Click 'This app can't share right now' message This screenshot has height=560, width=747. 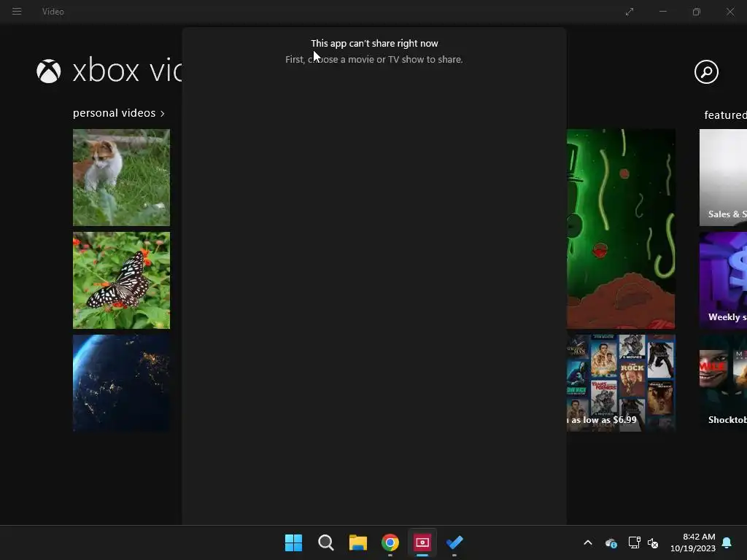(x=374, y=43)
